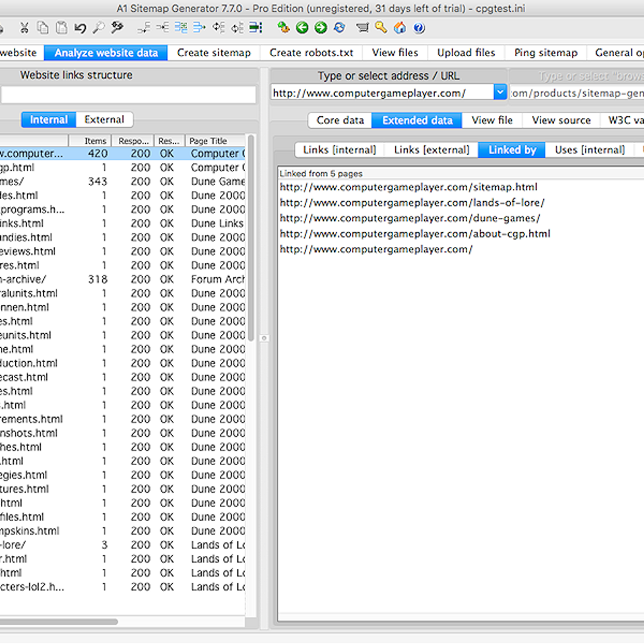Open the View files tab
This screenshot has width=644, height=644.
point(395,53)
